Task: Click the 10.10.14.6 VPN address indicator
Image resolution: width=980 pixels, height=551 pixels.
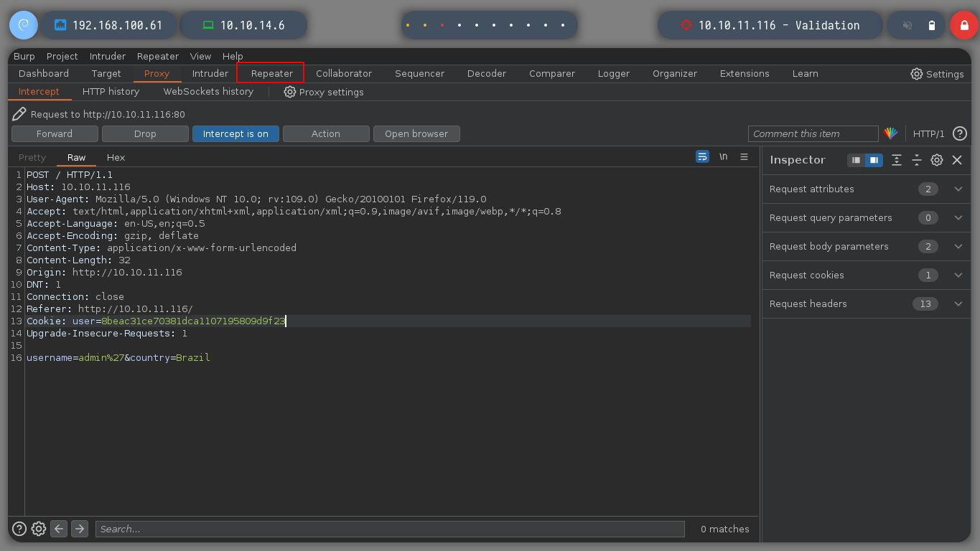Action: pos(243,25)
